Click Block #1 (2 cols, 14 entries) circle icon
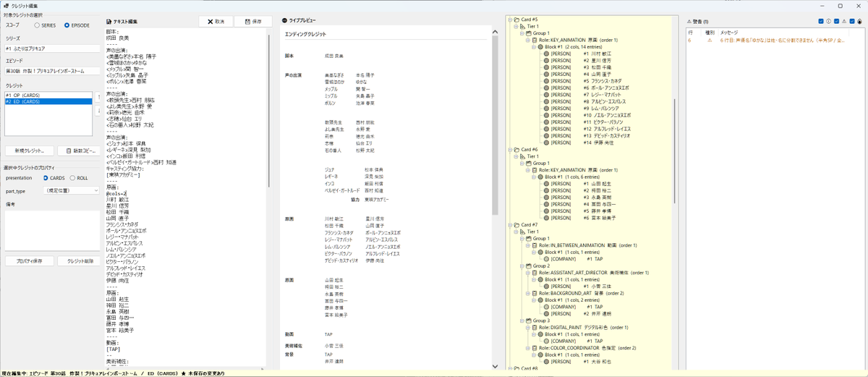 [x=541, y=46]
